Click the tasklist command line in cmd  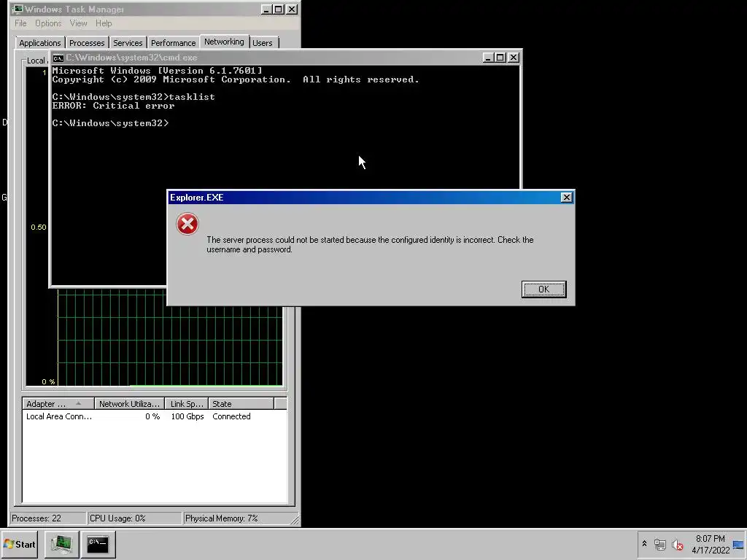pos(133,97)
